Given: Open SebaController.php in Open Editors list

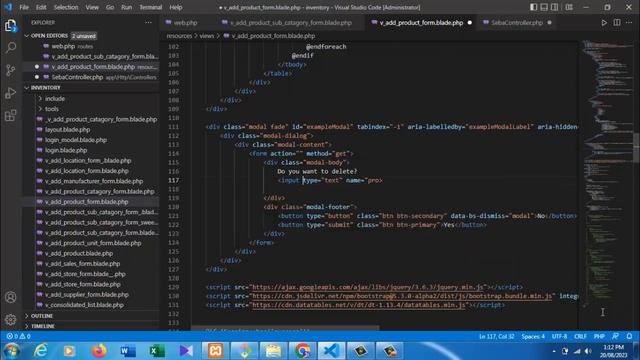Looking at the screenshot, I should [77, 77].
